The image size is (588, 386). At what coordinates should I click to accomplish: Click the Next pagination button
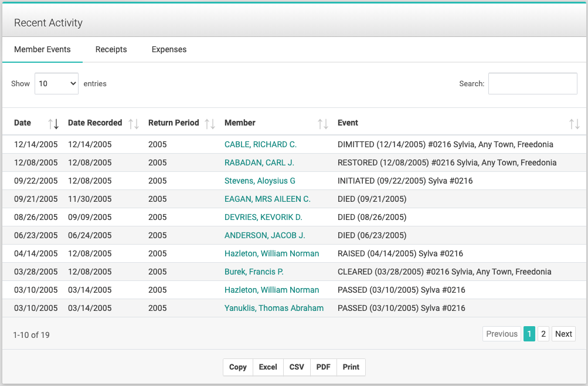pyautogui.click(x=563, y=334)
